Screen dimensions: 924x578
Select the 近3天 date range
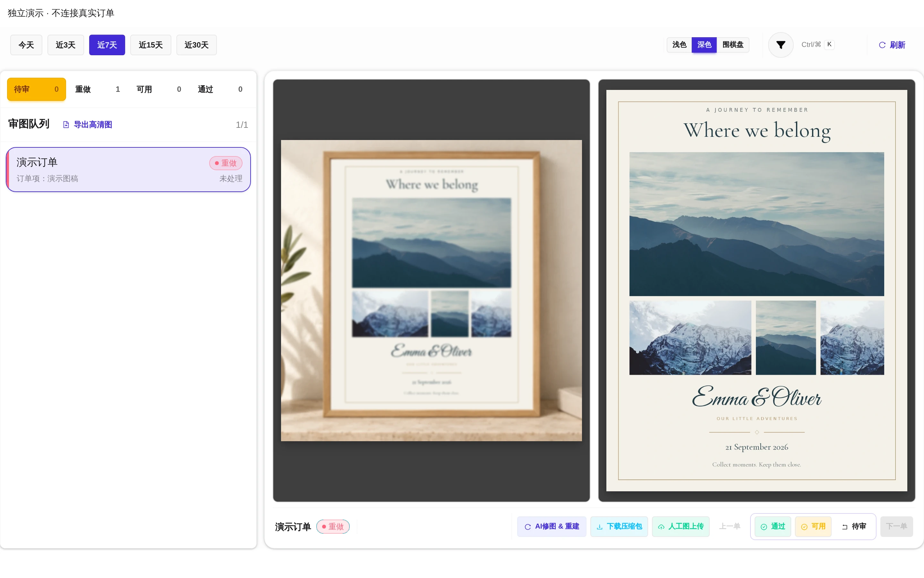66,45
